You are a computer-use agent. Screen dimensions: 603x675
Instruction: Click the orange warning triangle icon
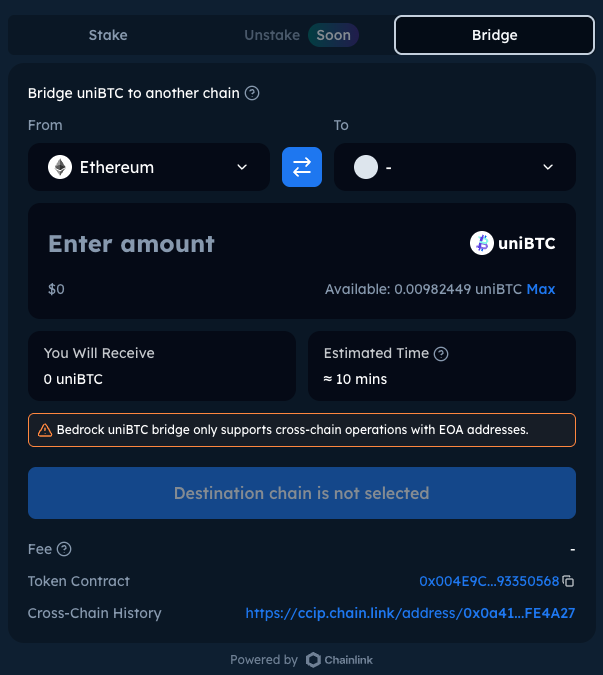[45, 430]
